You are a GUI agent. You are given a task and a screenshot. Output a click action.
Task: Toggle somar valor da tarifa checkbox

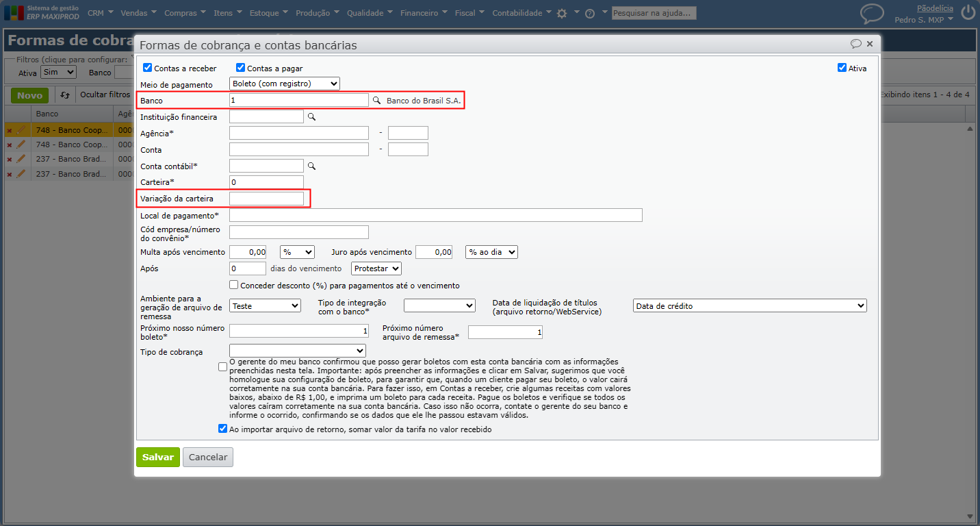pyautogui.click(x=222, y=429)
